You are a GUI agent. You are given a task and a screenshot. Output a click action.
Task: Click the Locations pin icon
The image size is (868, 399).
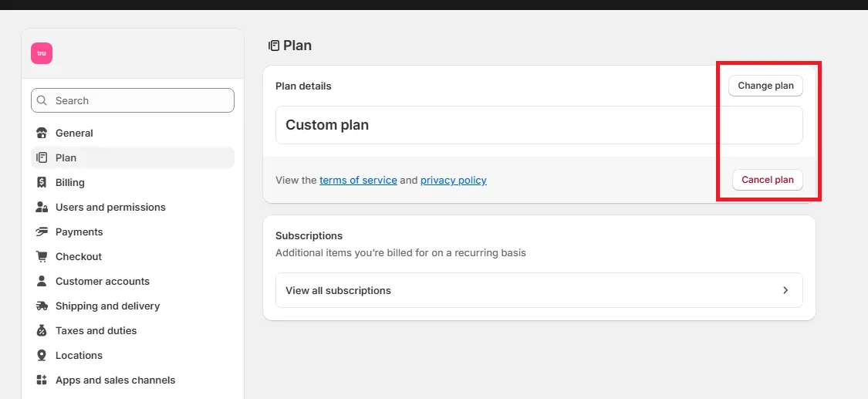tap(42, 355)
